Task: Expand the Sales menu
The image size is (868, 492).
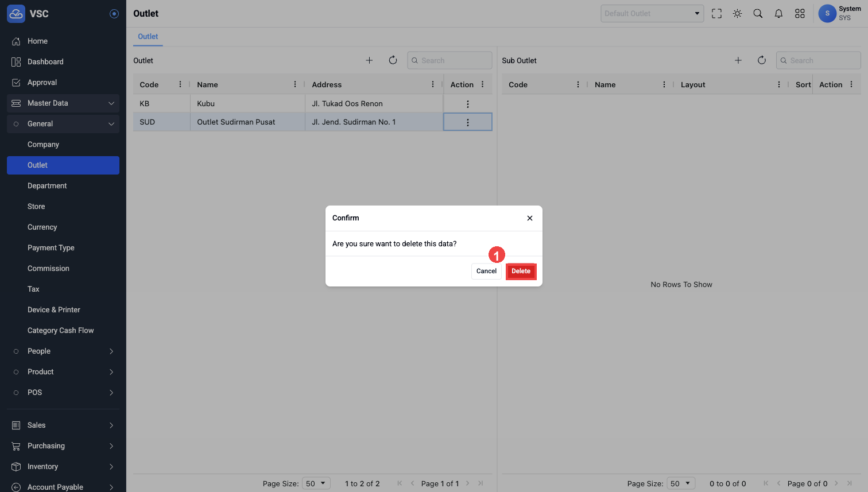Action: 63,425
